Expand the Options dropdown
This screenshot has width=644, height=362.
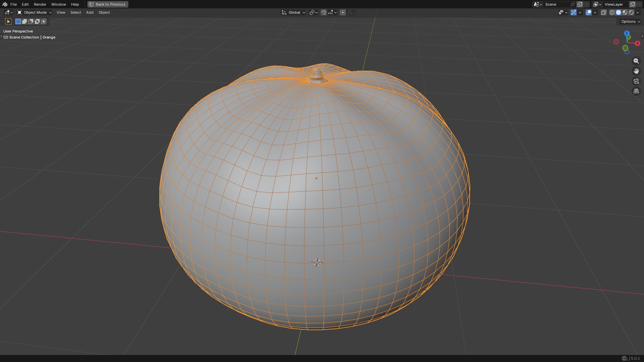coord(631,21)
